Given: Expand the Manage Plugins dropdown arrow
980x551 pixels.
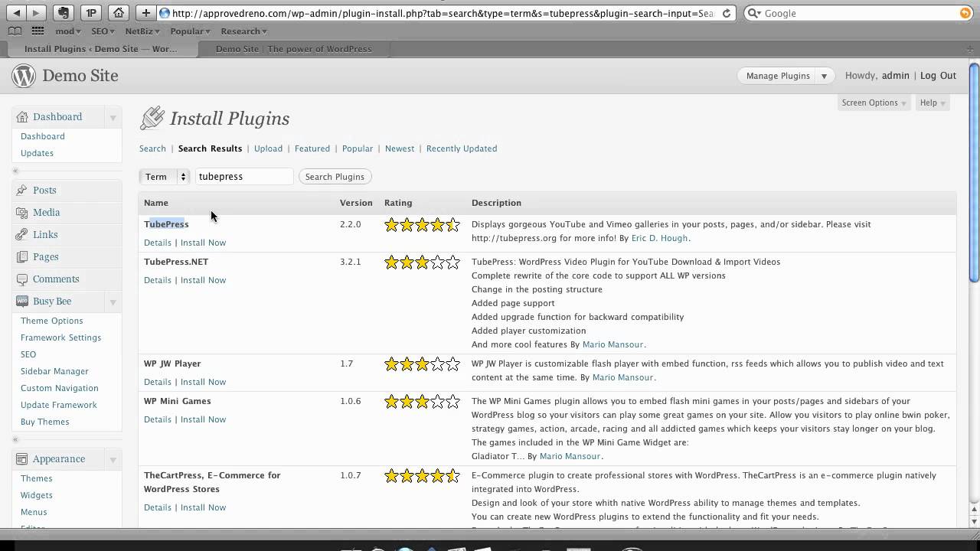Looking at the screenshot, I should tap(825, 76).
